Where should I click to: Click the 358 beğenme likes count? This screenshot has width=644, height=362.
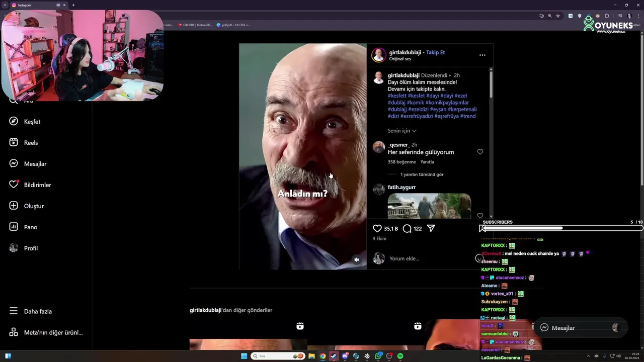[401, 162]
